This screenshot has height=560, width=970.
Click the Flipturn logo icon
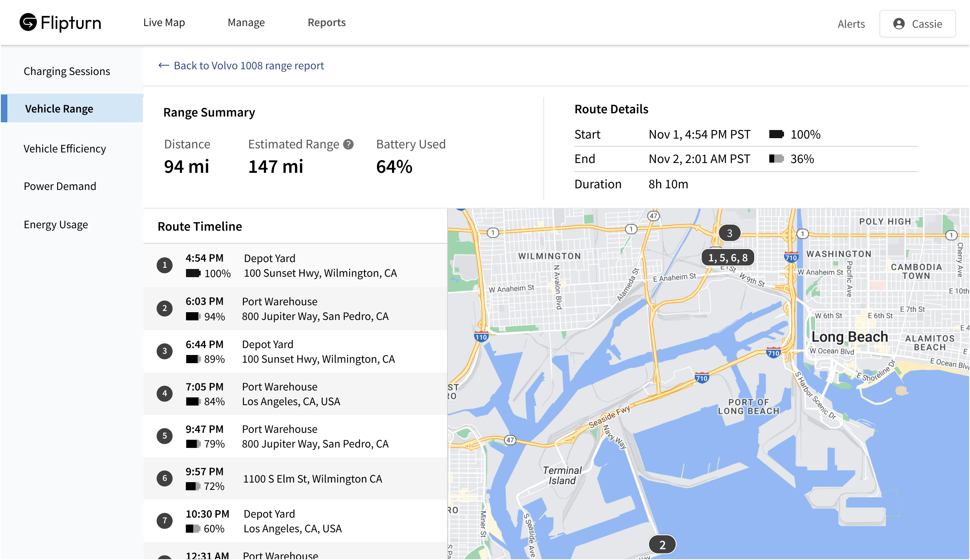[28, 22]
